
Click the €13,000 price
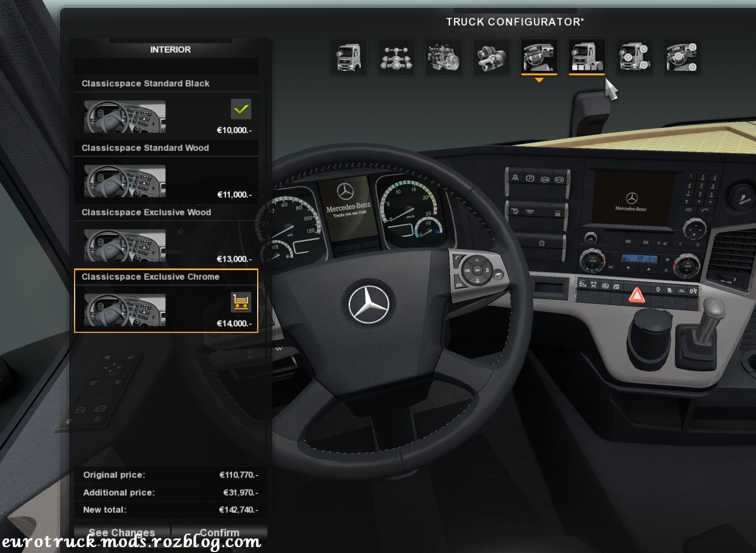pos(234,259)
